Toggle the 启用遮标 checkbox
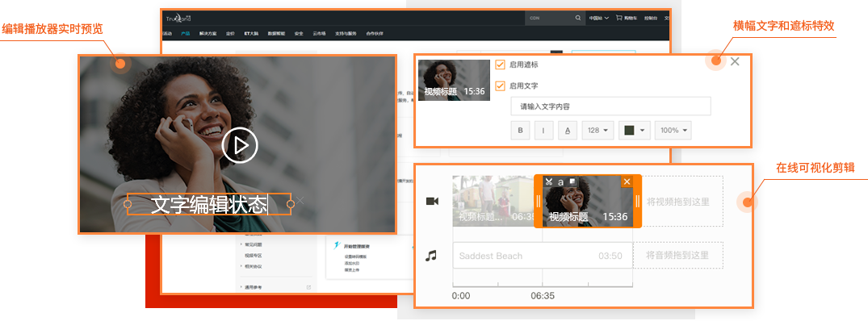Image resolution: width=868 pixels, height=321 pixels. (501, 65)
